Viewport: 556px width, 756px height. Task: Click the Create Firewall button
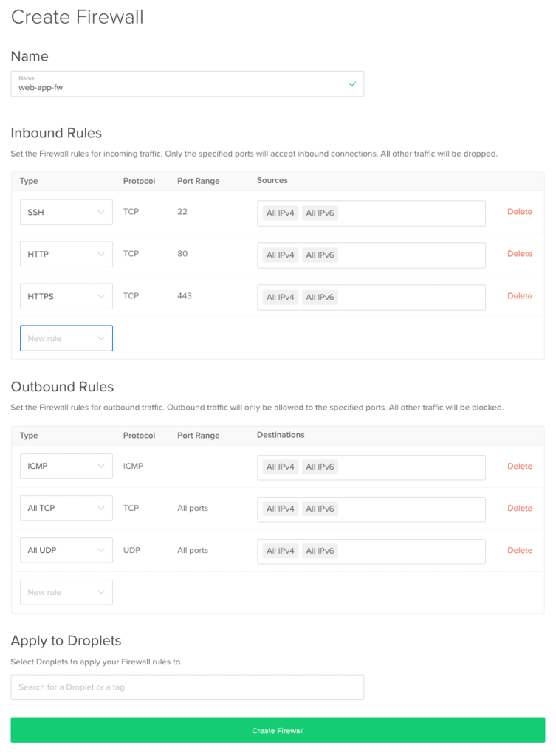(278, 731)
